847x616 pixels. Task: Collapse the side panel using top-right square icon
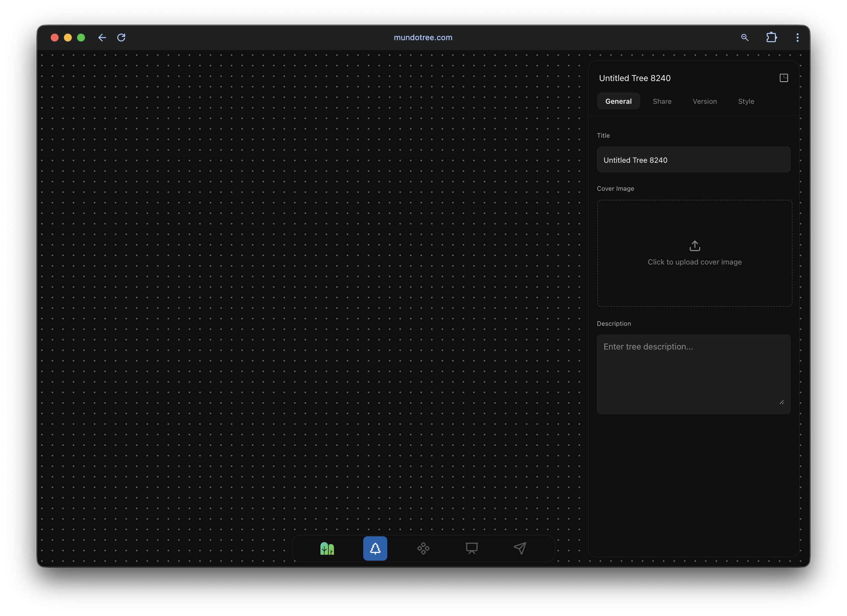click(783, 78)
